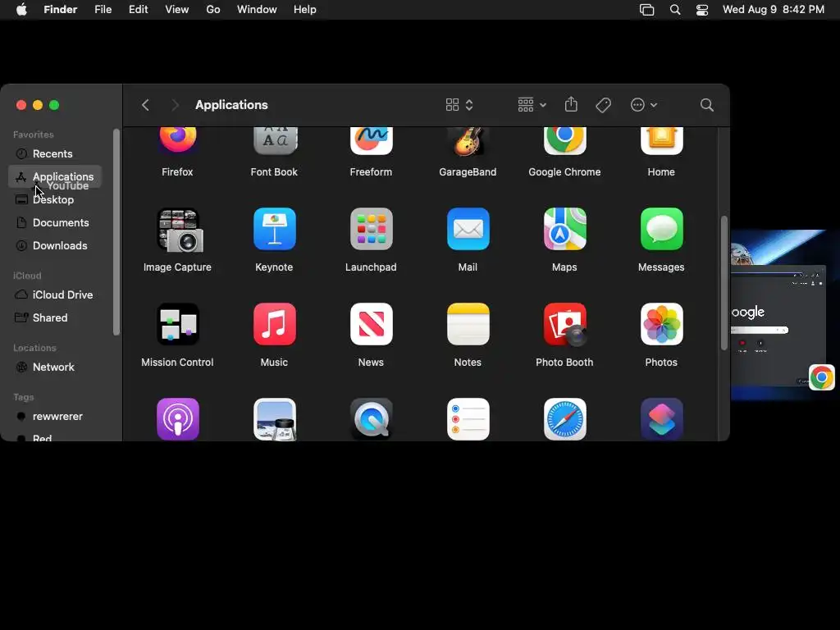
Task: Select the Image Capture app icon
Action: point(180,230)
